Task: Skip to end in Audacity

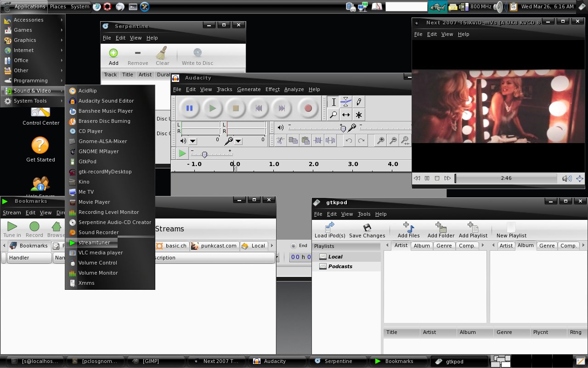Action: (282, 109)
